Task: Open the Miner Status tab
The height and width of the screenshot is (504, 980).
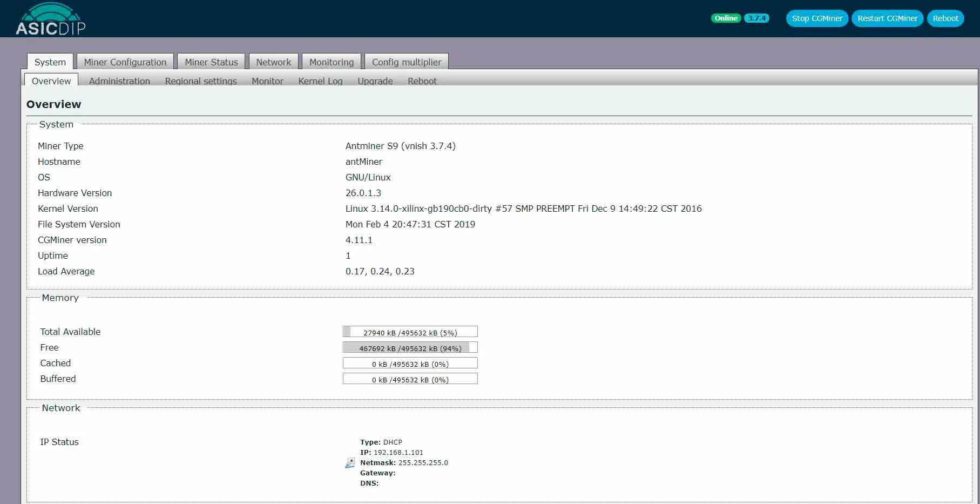Action: tap(211, 62)
